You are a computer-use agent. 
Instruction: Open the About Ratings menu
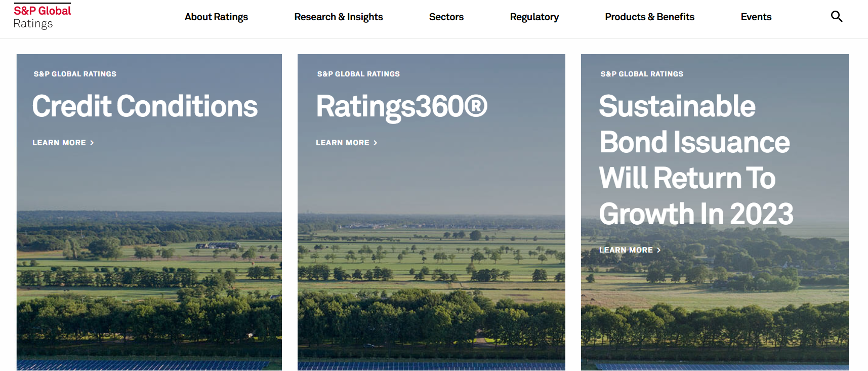pyautogui.click(x=216, y=17)
